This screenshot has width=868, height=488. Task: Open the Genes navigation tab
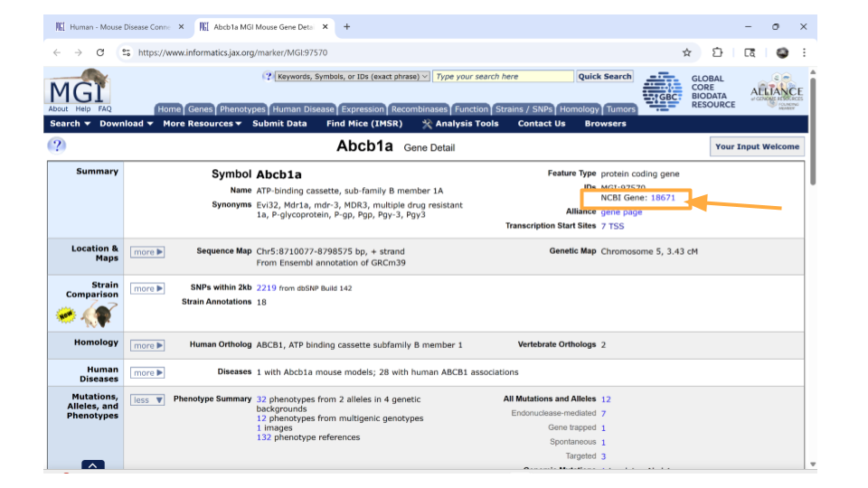tap(200, 109)
